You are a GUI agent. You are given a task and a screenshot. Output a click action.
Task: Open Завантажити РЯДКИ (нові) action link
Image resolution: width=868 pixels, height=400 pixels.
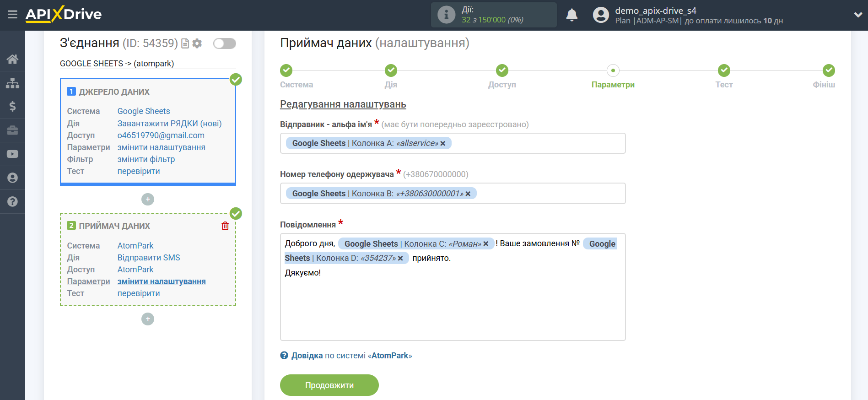click(x=170, y=124)
